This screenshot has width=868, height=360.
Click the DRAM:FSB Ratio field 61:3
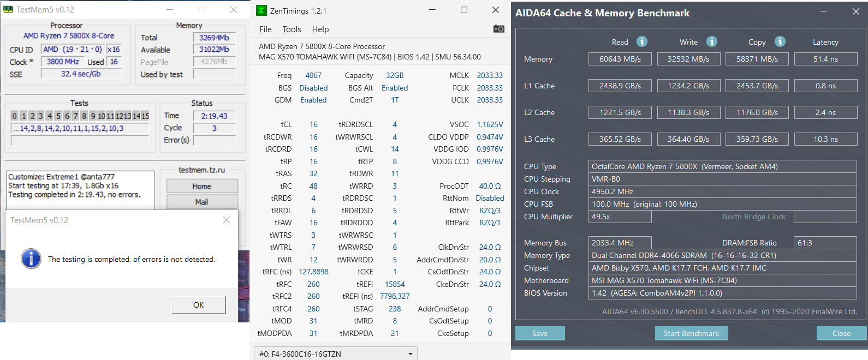point(825,243)
